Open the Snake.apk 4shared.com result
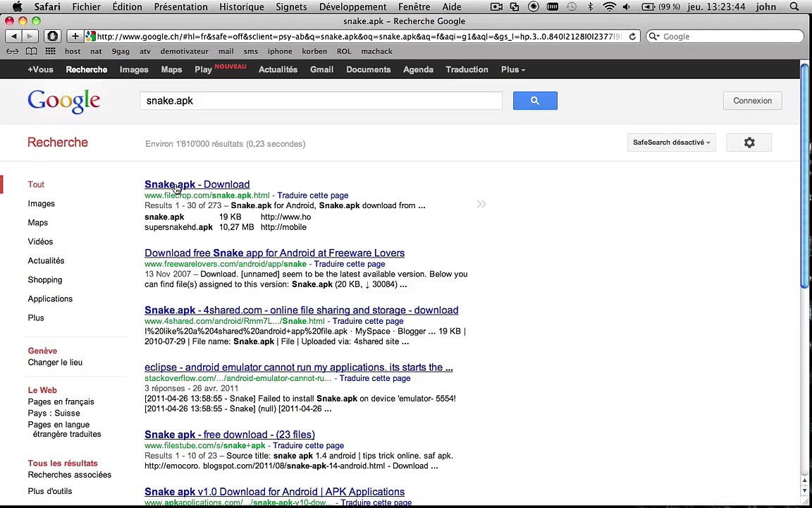The image size is (812, 508). tap(302, 310)
